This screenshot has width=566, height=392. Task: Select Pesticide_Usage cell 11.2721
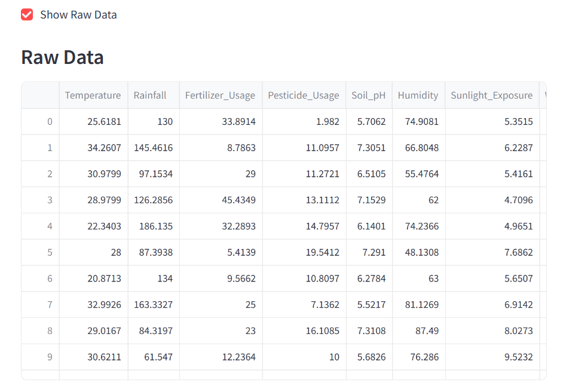[304, 174]
